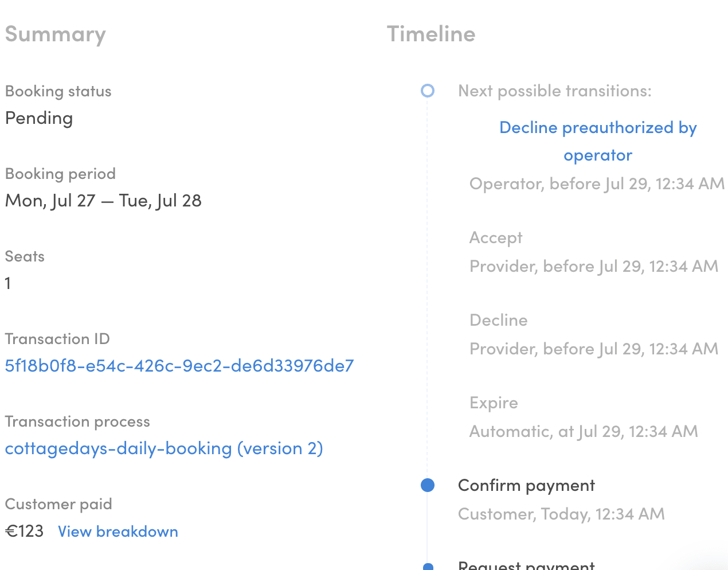
Task: Open the cottagedays-daily-booking (version 2) process link
Action: [164, 448]
